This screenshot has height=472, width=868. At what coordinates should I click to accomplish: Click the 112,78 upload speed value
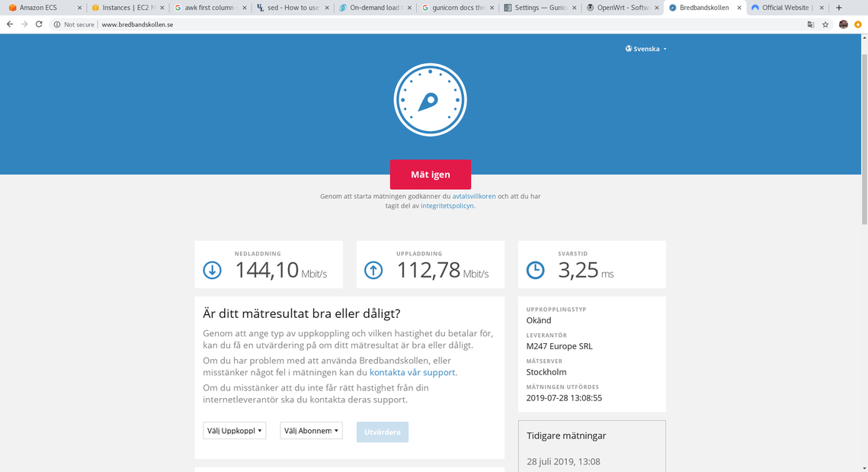[429, 271]
